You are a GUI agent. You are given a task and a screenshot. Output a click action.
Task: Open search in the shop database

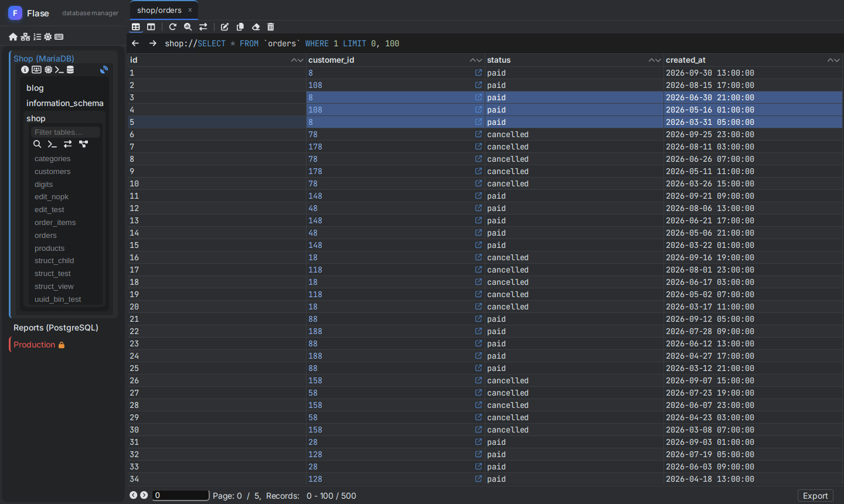tap(37, 144)
